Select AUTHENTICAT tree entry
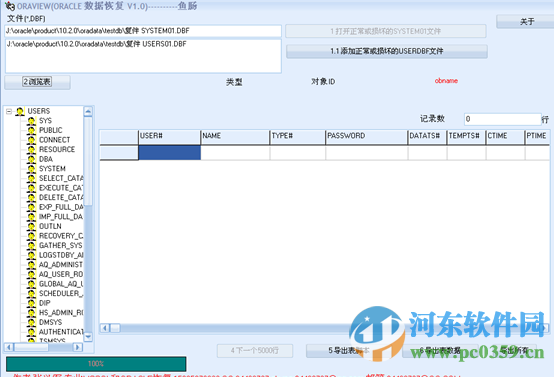The image size is (554, 377). (x=61, y=332)
